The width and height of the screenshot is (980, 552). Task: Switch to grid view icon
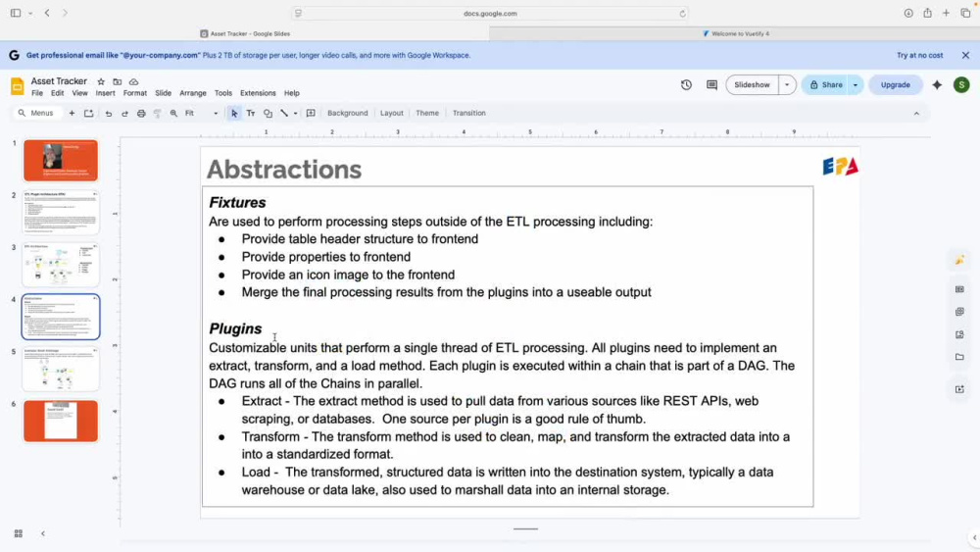[x=18, y=533]
